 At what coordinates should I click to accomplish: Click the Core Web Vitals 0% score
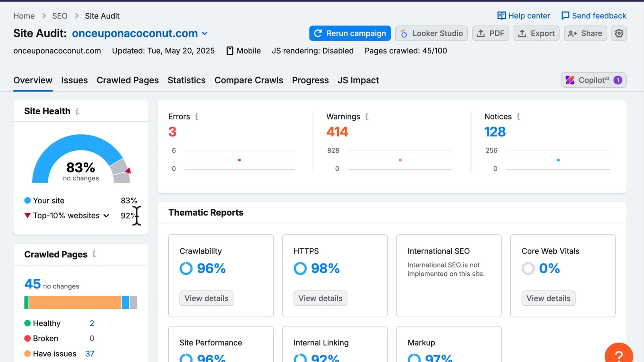click(x=549, y=268)
